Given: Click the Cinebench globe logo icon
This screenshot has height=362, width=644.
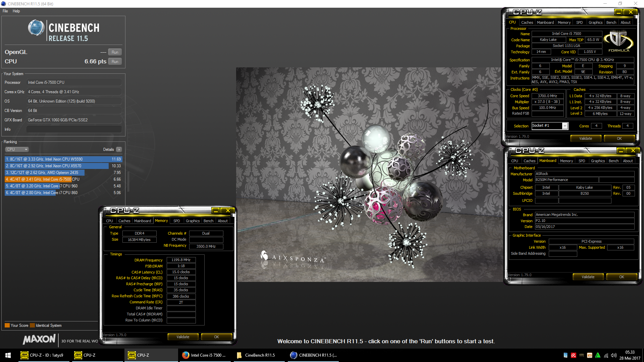Looking at the screenshot, I should point(36,28).
